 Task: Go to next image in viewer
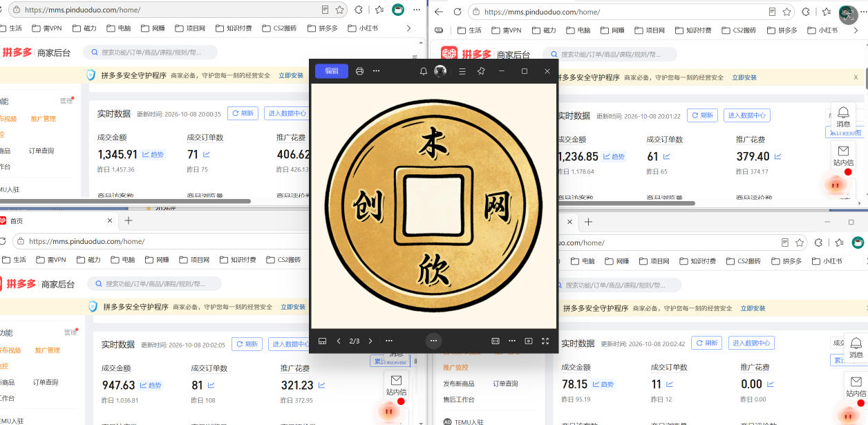[370, 341]
